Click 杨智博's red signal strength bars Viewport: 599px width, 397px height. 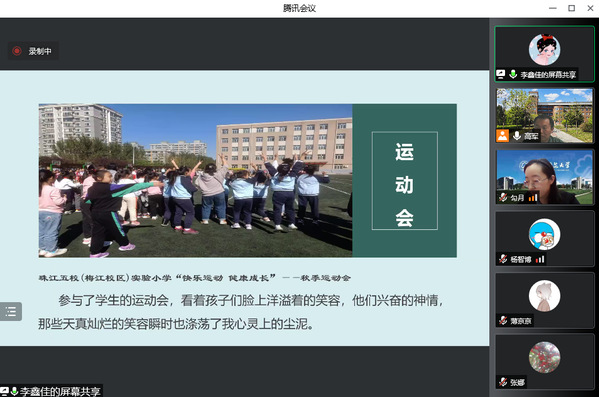point(540,259)
